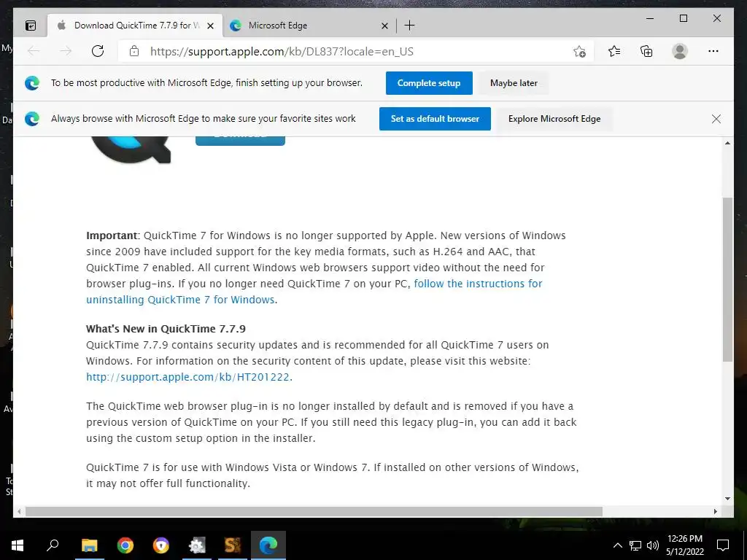Click the Maybe later button
747x560 pixels.
(514, 83)
